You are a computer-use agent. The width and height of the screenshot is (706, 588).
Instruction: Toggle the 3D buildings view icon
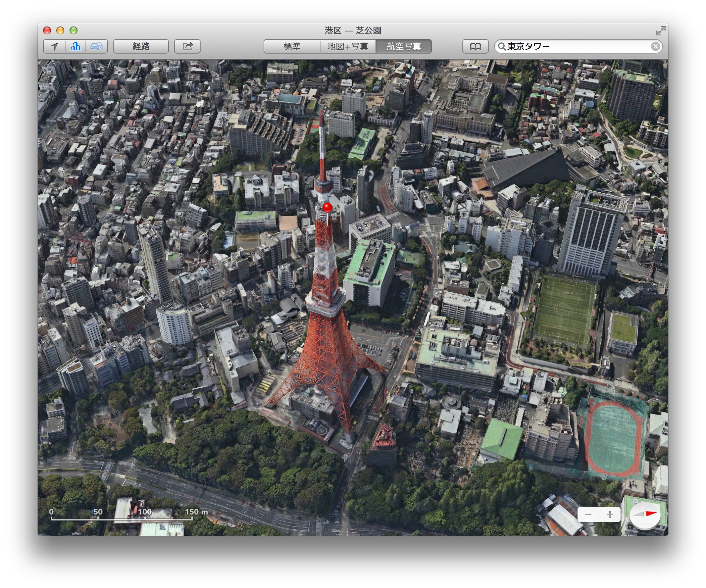pyautogui.click(x=75, y=46)
